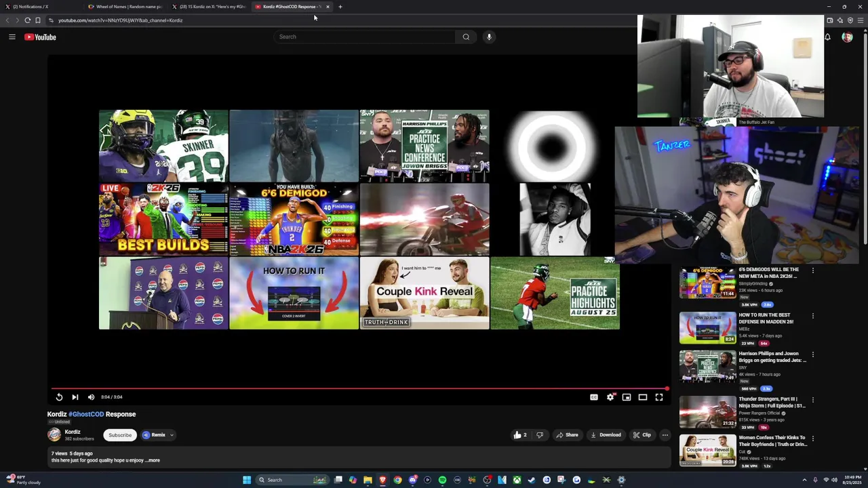The image size is (868, 488).
Task: Open the player settings gear
Action: click(610, 397)
